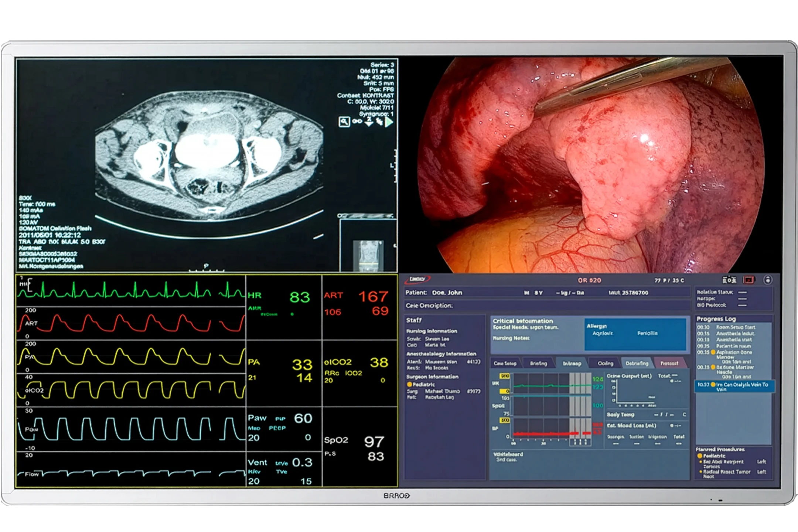
Task: Open the Closing tab
Action: 605,363
